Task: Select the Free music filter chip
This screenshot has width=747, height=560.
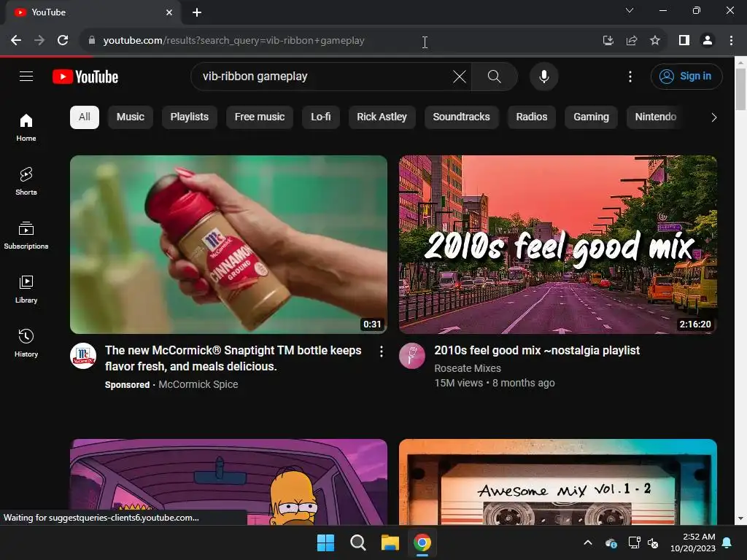Action: 260,117
